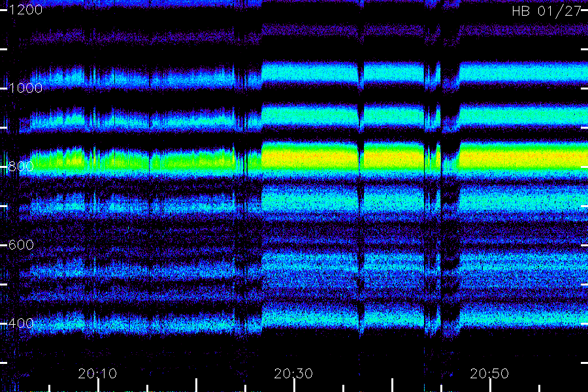Click the 1200 frequency axis label
Viewport: 588px width, 392px height.
25,10
